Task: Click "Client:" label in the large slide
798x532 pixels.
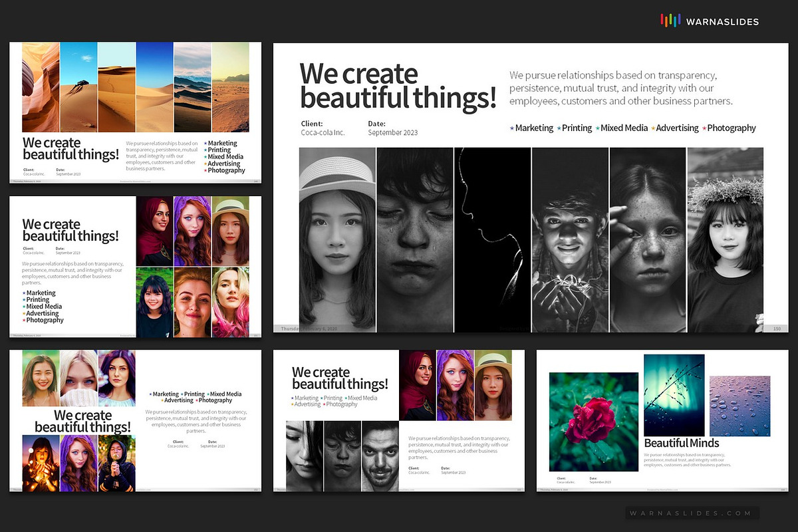Action: [x=312, y=124]
